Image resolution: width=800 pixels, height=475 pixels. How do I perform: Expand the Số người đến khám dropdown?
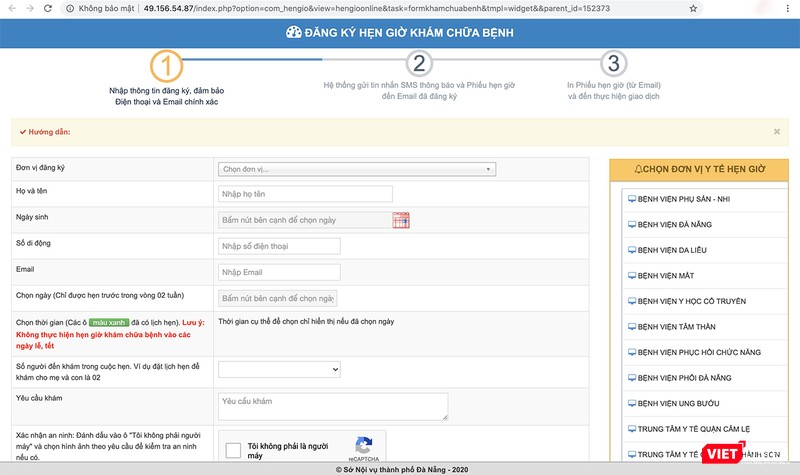click(280, 370)
